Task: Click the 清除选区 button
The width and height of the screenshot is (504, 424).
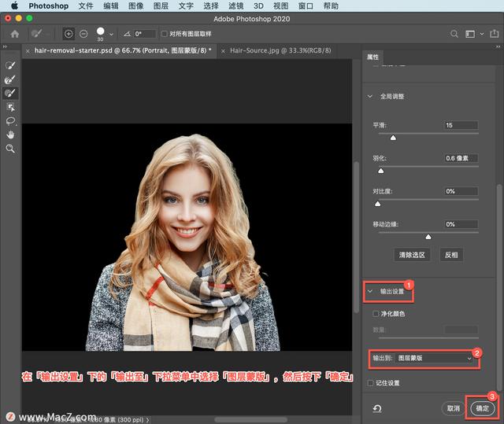Action: pos(413,255)
